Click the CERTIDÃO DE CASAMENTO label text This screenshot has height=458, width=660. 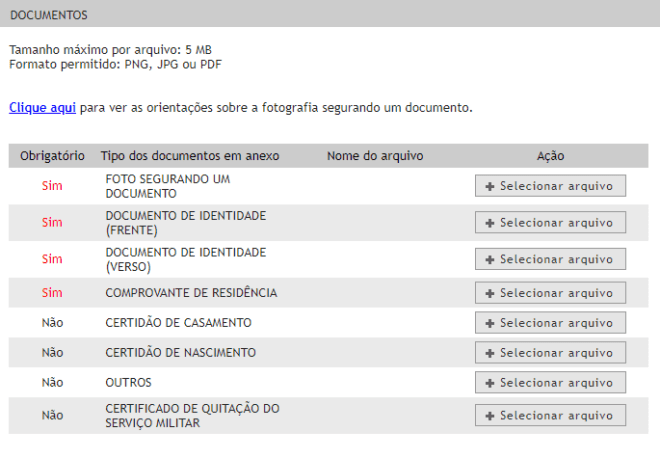point(178,323)
